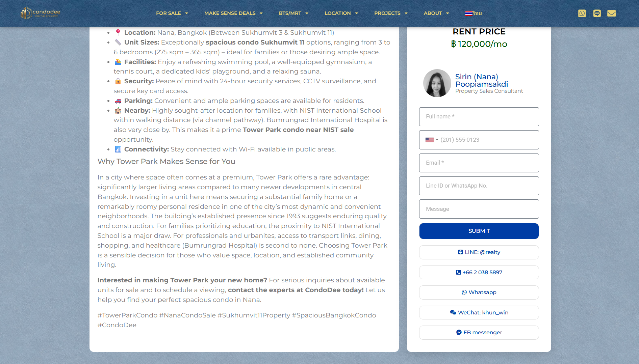
Task: Click 'Why Tower Park Makes Sense for You' heading
Action: click(x=166, y=162)
